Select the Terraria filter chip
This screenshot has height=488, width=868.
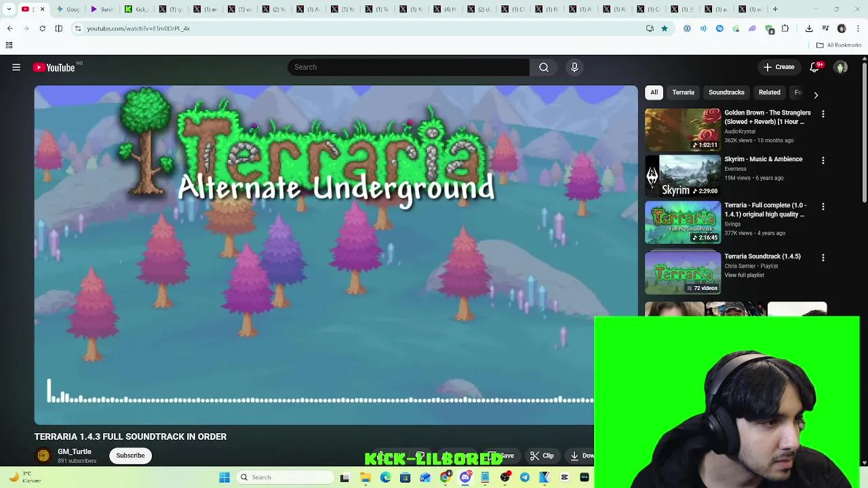683,92
